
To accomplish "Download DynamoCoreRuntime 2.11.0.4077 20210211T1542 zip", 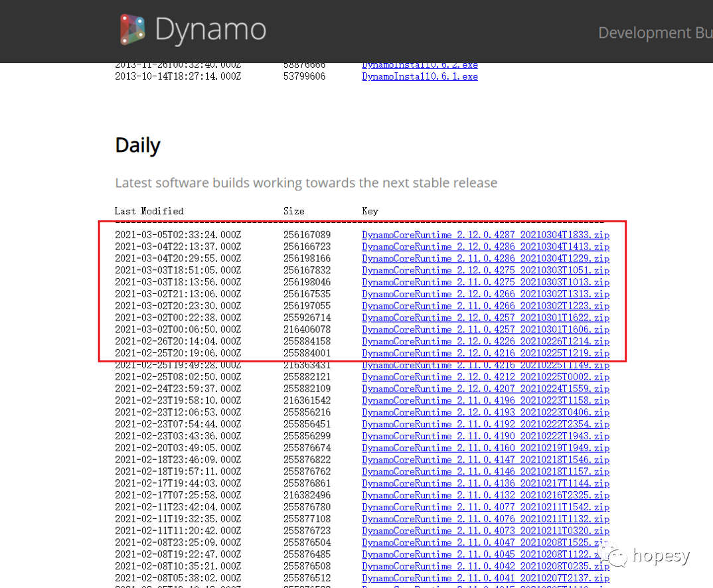I will click(x=485, y=507).
